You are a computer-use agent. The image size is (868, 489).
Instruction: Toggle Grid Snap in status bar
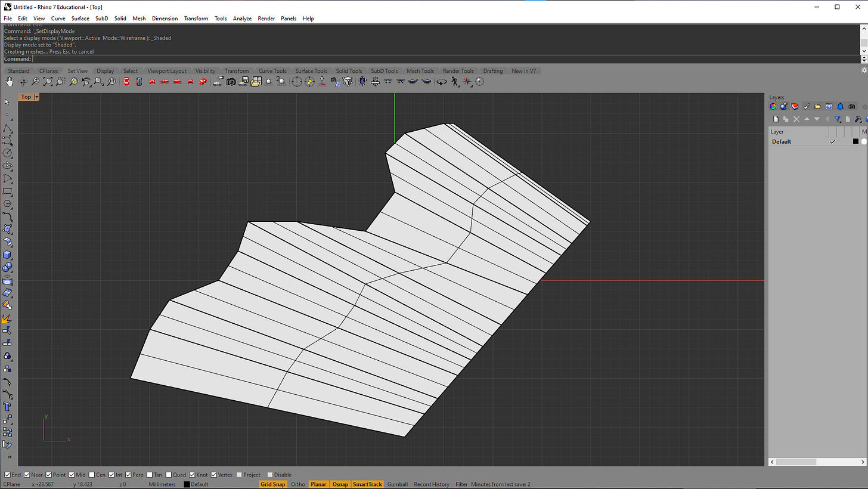pyautogui.click(x=272, y=484)
